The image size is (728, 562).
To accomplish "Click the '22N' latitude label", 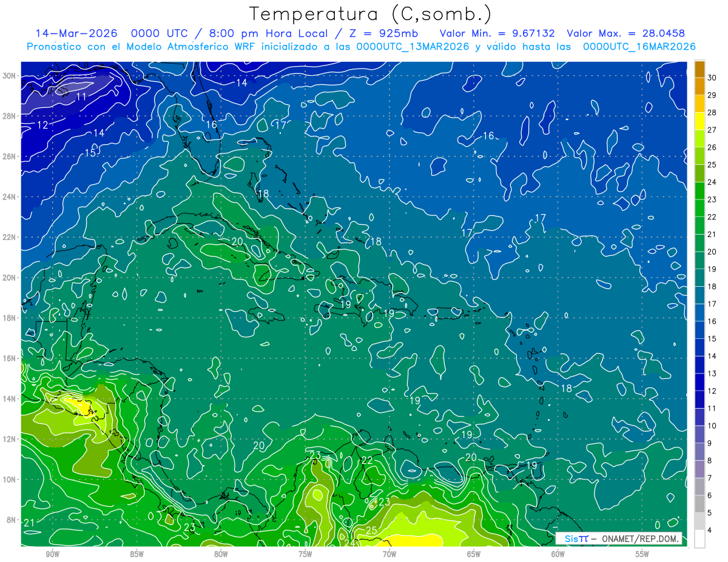I will (10, 237).
